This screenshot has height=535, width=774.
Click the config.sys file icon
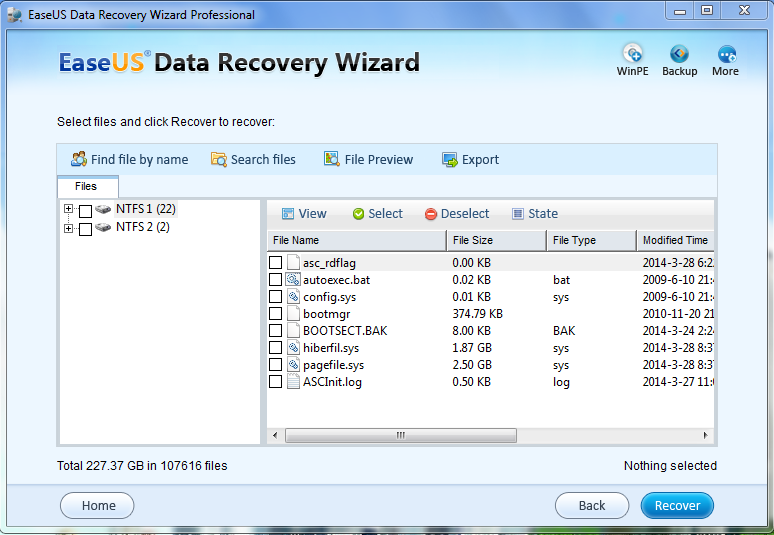(x=293, y=297)
